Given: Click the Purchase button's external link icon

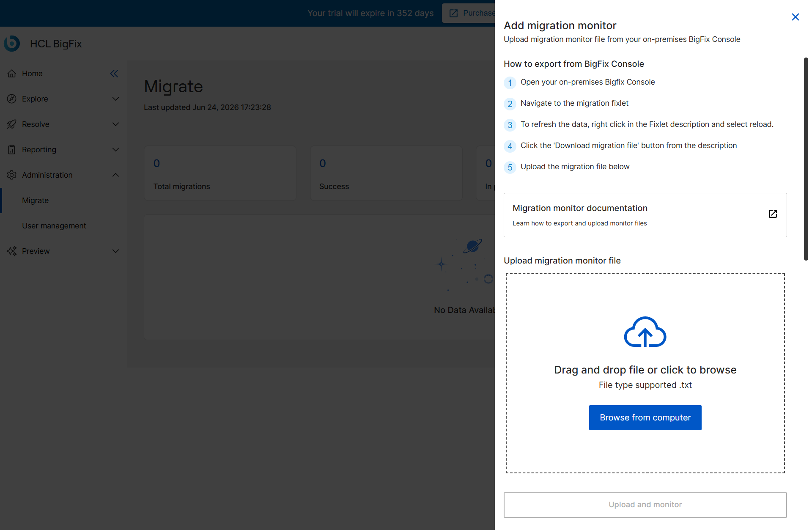Looking at the screenshot, I should click(x=453, y=13).
